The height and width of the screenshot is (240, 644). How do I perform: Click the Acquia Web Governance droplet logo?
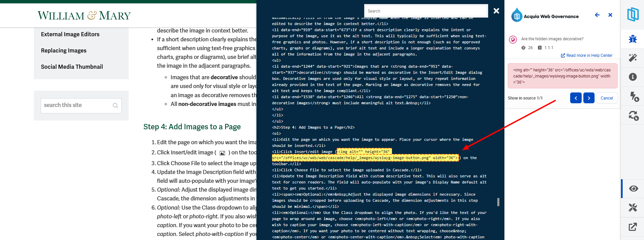516,15
